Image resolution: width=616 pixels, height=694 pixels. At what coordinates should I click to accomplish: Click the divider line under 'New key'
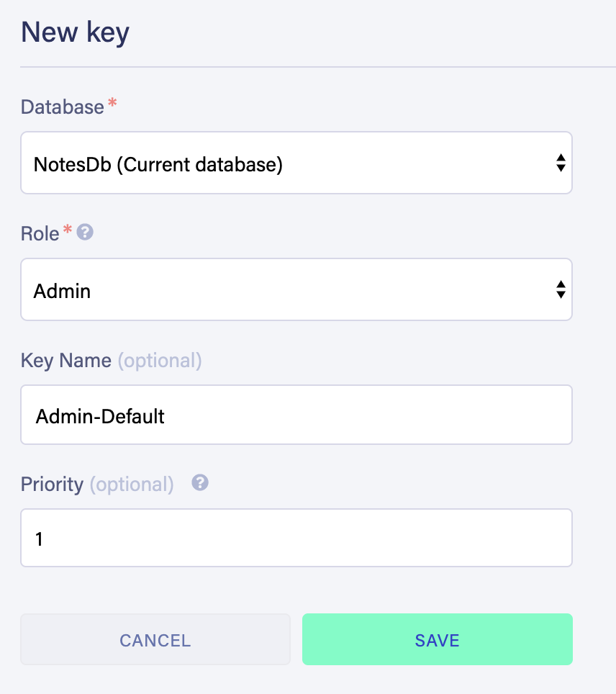point(317,67)
